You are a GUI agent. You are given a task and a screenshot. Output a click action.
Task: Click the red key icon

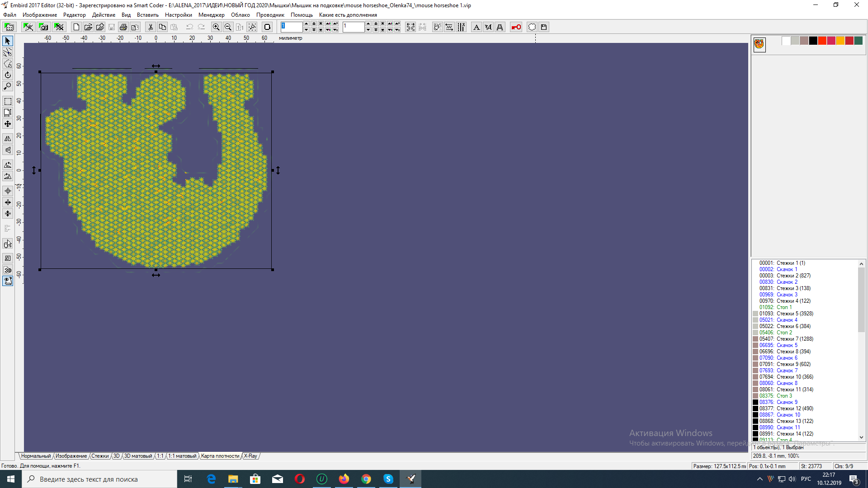516,27
